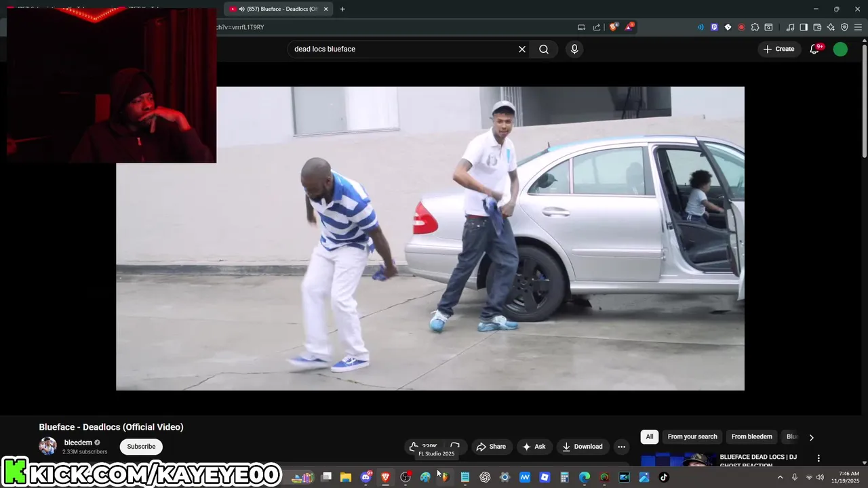Open Brave Wallet icon
Image resolution: width=868 pixels, height=488 pixels.
tap(817, 27)
